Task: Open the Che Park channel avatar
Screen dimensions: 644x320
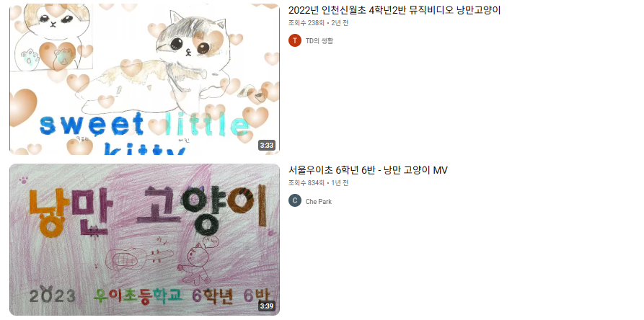Action: 295,200
